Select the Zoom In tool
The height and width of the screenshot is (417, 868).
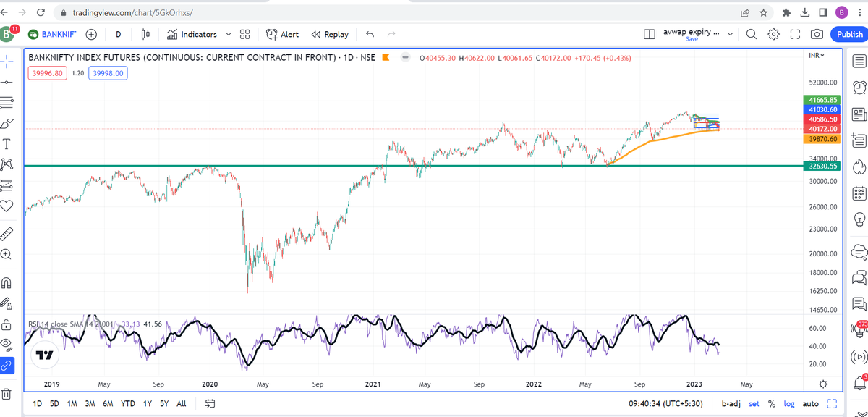click(7, 255)
